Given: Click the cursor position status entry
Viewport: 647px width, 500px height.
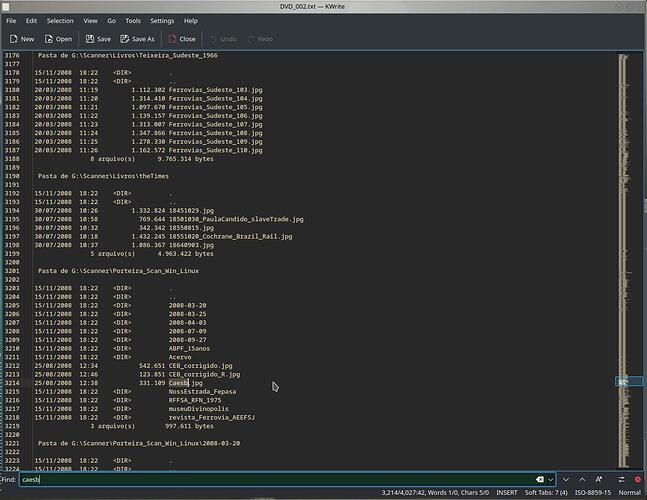Looking at the screenshot, I should (435, 493).
